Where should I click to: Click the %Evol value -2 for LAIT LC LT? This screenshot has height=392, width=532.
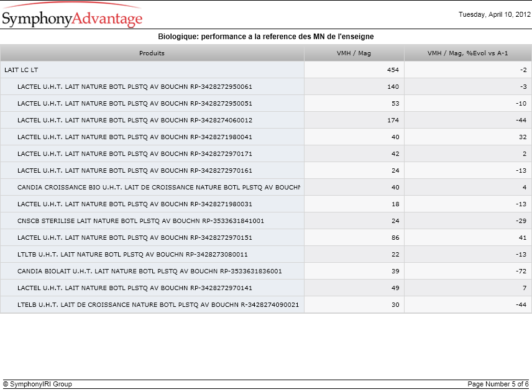point(523,70)
